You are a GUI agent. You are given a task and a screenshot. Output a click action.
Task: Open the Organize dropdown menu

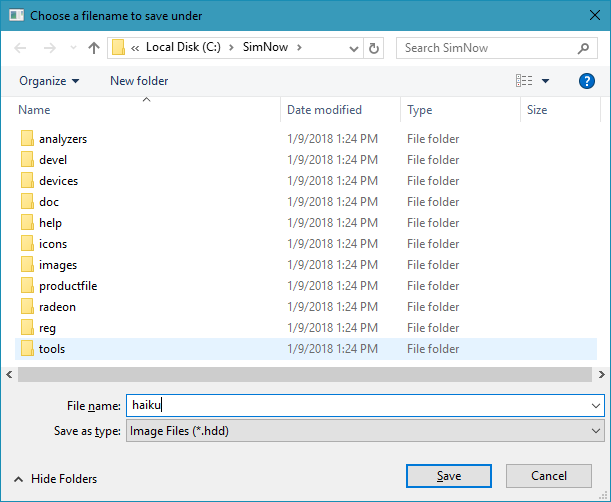pyautogui.click(x=48, y=81)
